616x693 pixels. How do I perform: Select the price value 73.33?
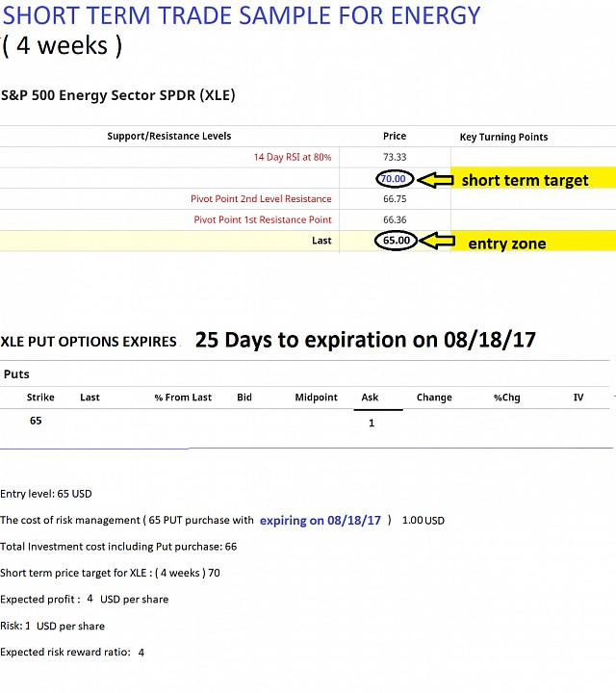pyautogui.click(x=395, y=157)
